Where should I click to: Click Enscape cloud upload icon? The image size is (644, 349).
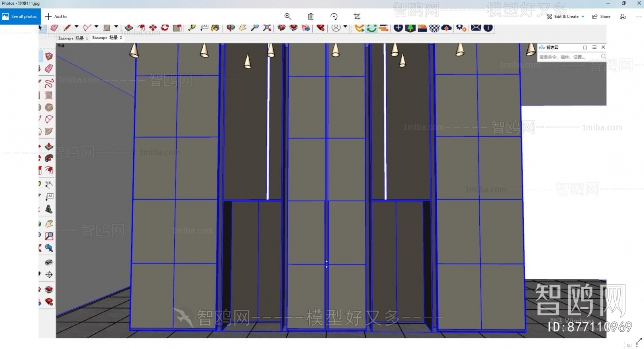[x=446, y=28]
